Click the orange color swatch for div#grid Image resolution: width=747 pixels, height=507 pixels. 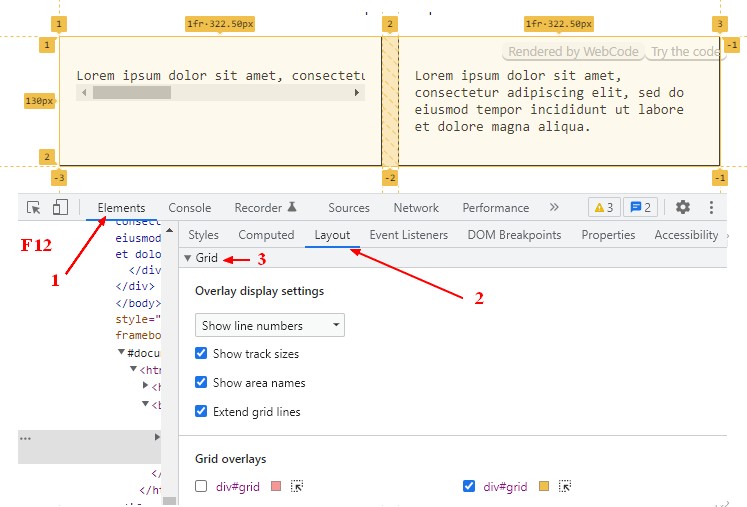[544, 487]
